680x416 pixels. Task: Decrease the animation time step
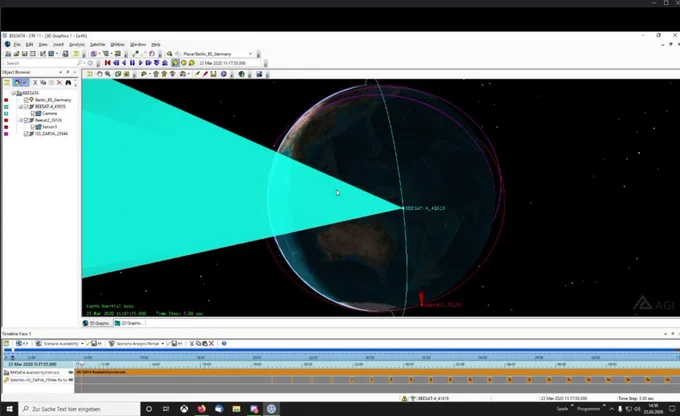[157, 63]
